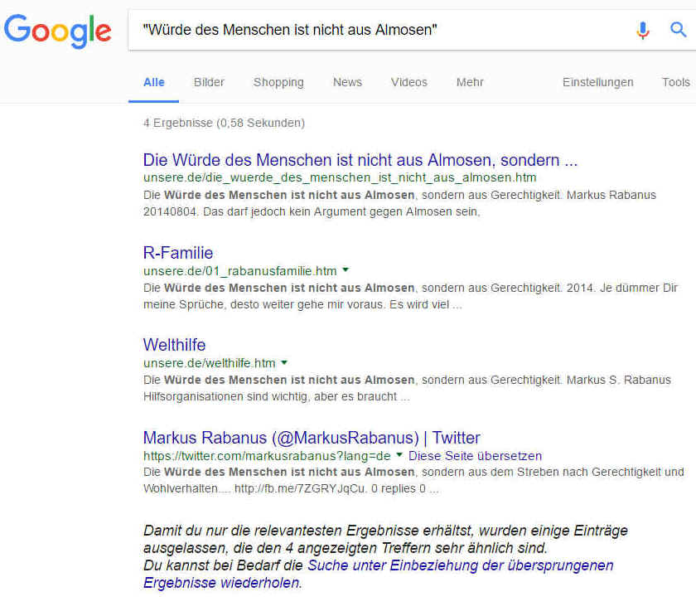This screenshot has height=616, width=696.
Task: Click Diese Seite übersetzen link
Action: (475, 456)
